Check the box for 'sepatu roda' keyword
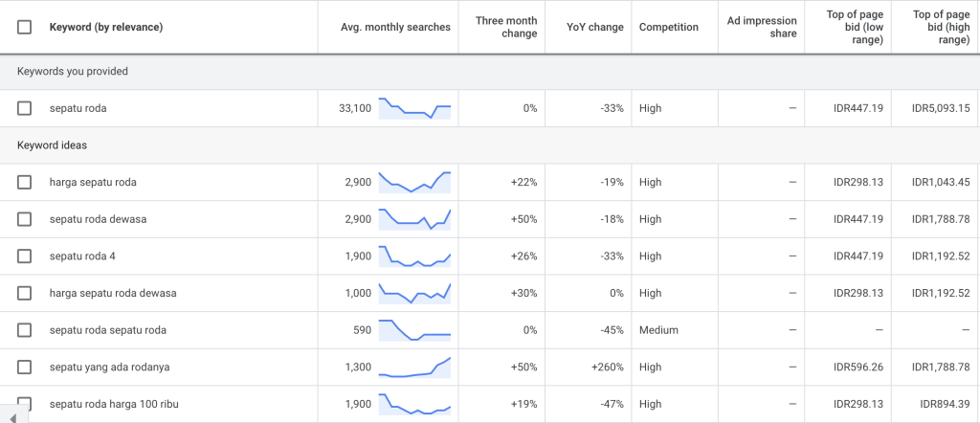This screenshot has width=980, height=423. (x=24, y=108)
